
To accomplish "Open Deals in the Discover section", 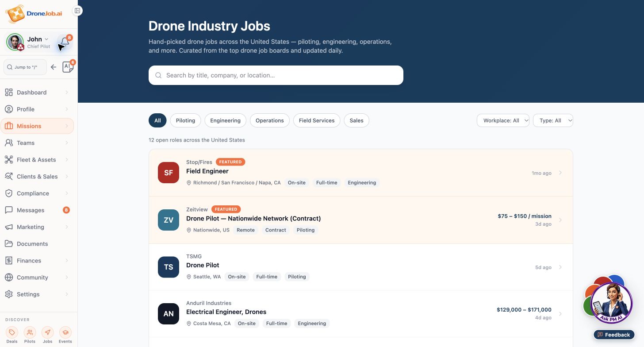I will pyautogui.click(x=12, y=335).
